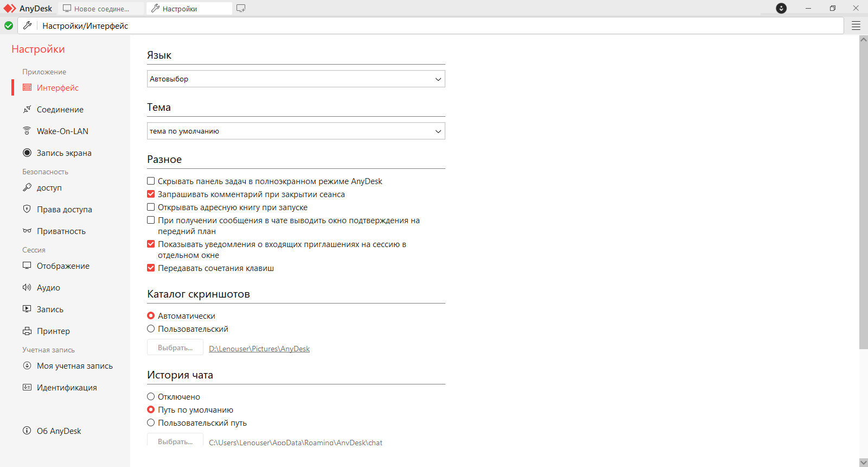868x467 pixels.
Task: Toggle chat message confirmation window checkbox
Action: pos(151,220)
